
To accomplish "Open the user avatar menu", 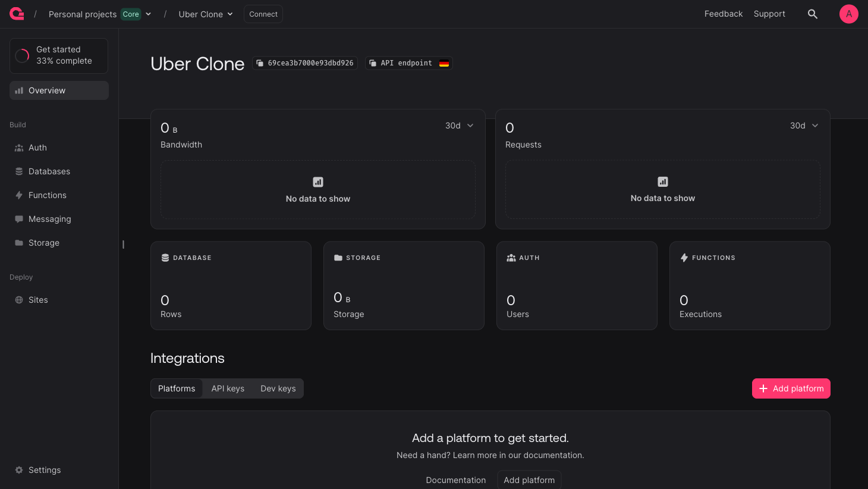I will [848, 14].
